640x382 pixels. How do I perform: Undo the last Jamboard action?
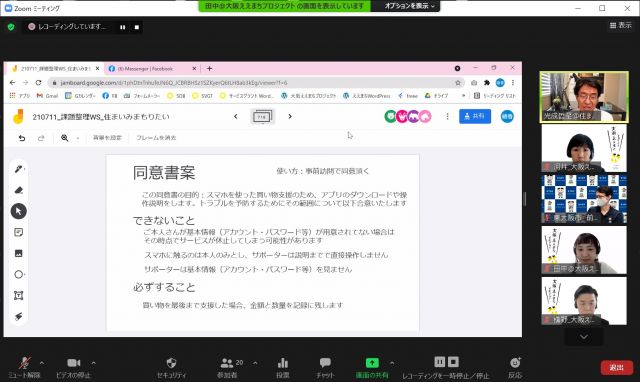click(x=22, y=138)
